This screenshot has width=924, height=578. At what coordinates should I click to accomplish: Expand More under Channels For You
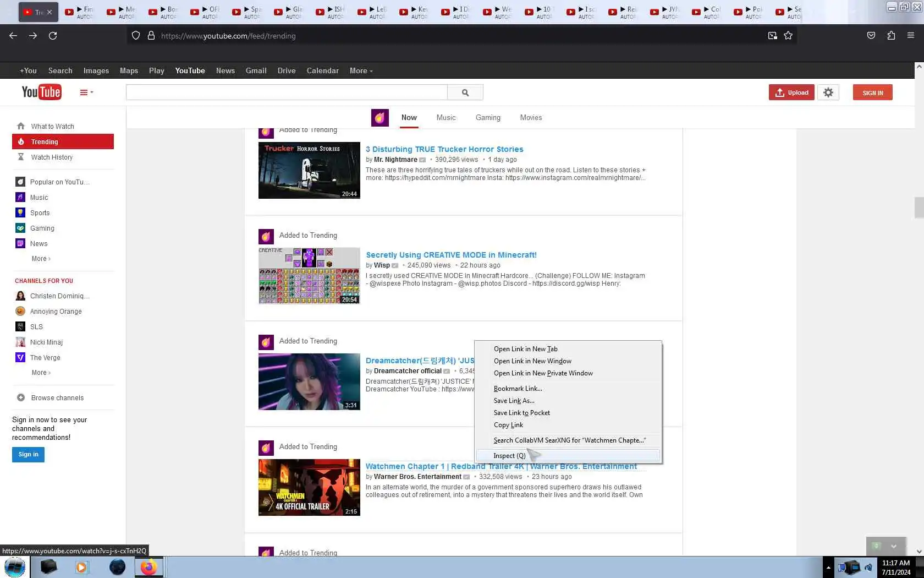(x=41, y=373)
